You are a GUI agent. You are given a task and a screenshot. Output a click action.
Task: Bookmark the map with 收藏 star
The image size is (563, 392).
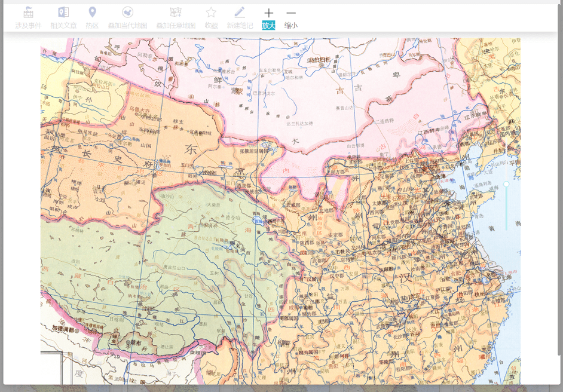tap(211, 18)
